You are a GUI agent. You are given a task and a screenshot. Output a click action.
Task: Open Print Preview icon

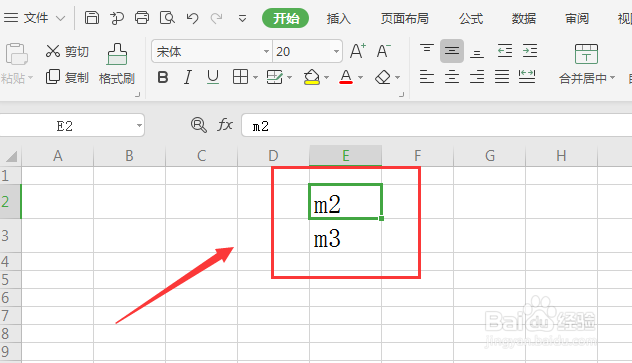(167, 18)
